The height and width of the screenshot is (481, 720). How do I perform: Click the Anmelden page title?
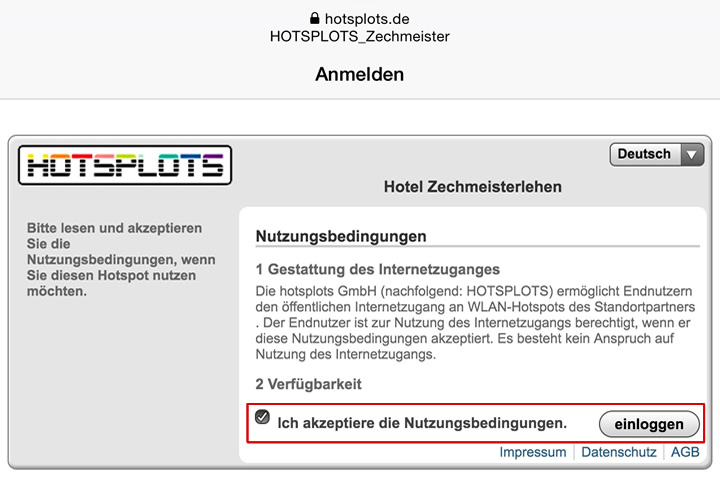click(x=360, y=74)
